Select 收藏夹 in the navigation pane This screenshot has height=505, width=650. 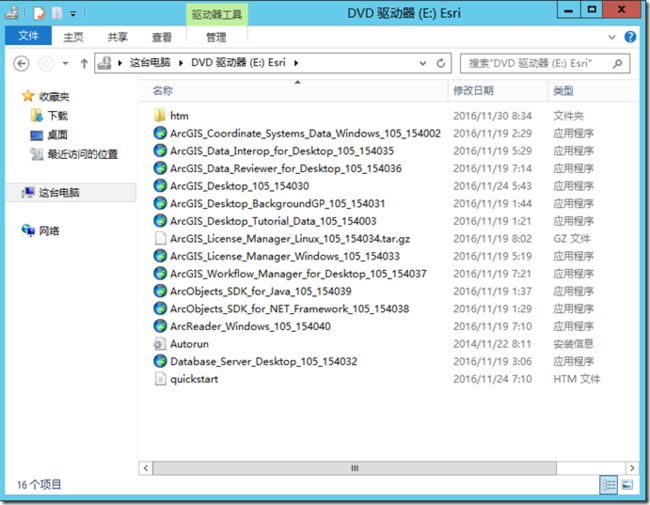[54, 97]
